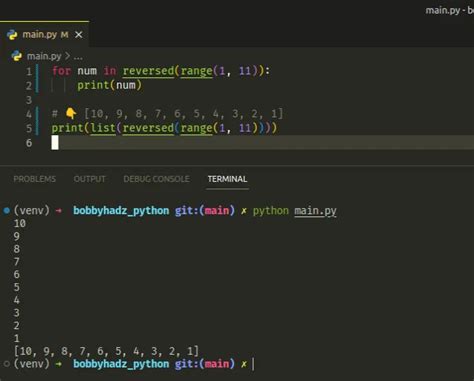Switch to the OUTPUT panel tab
The width and height of the screenshot is (474, 381).
coord(89,179)
